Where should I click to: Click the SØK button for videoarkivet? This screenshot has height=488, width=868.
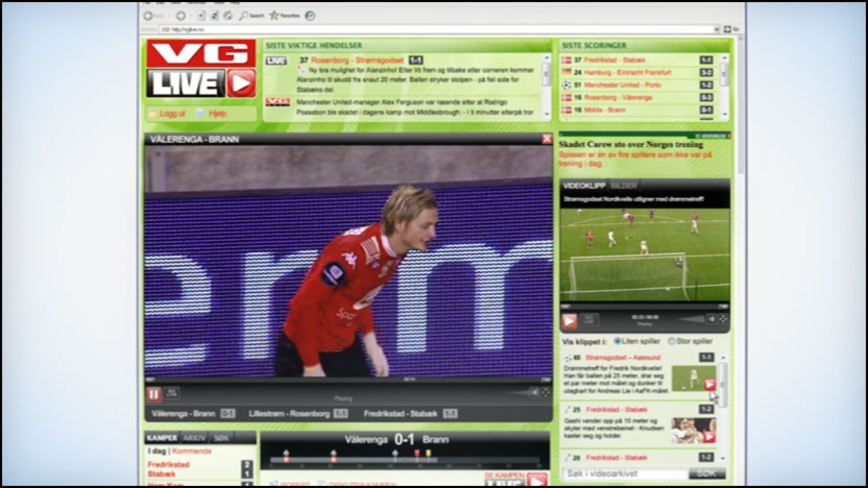click(x=707, y=474)
